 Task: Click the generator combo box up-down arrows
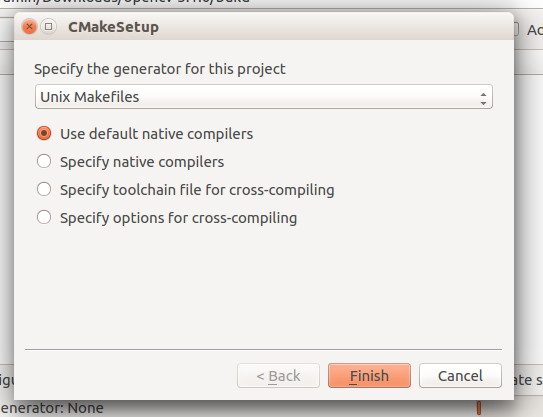click(x=483, y=99)
